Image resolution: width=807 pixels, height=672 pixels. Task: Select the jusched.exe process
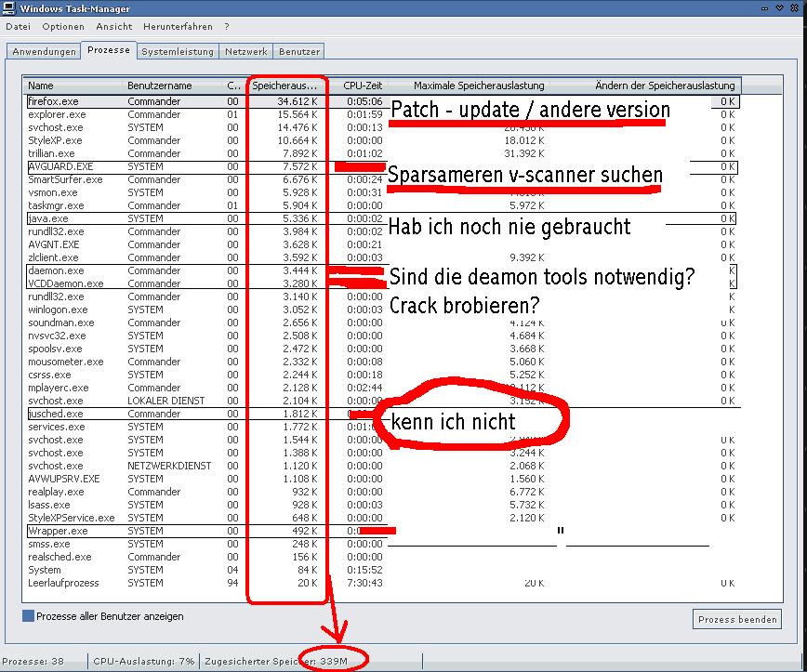click(x=383, y=414)
